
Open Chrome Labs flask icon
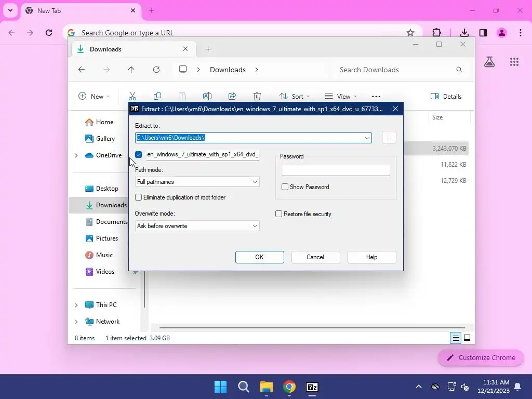[489, 62]
